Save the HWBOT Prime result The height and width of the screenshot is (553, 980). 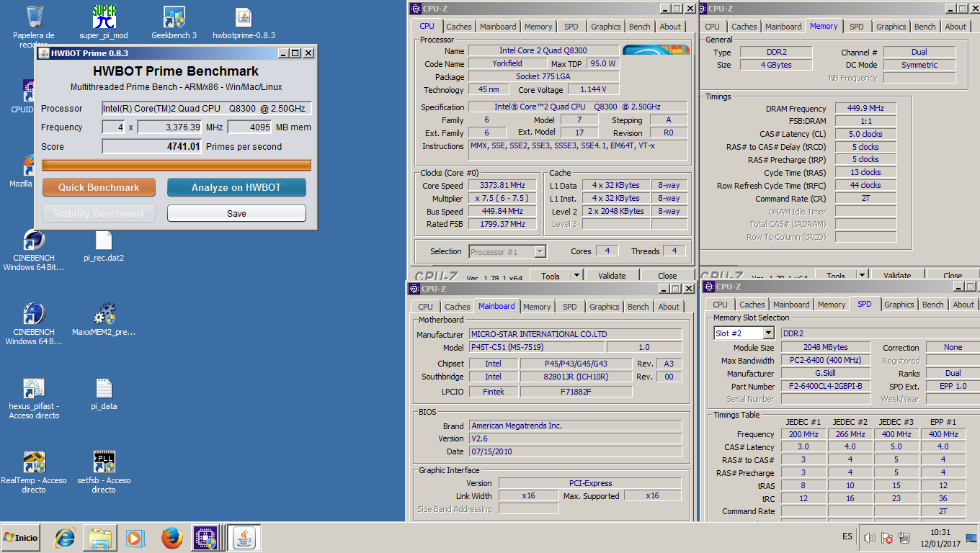tap(236, 213)
